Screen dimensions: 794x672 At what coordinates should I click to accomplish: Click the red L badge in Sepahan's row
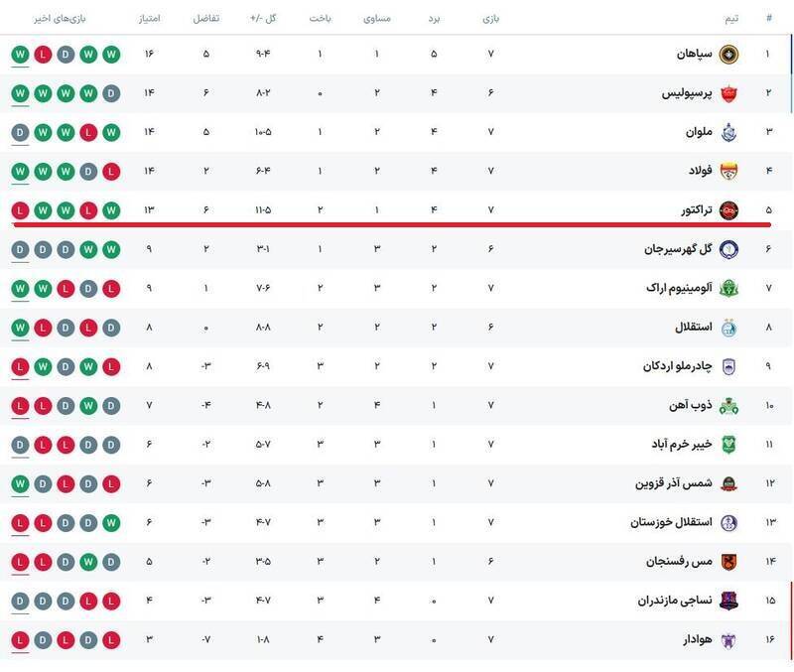[x=43, y=54]
